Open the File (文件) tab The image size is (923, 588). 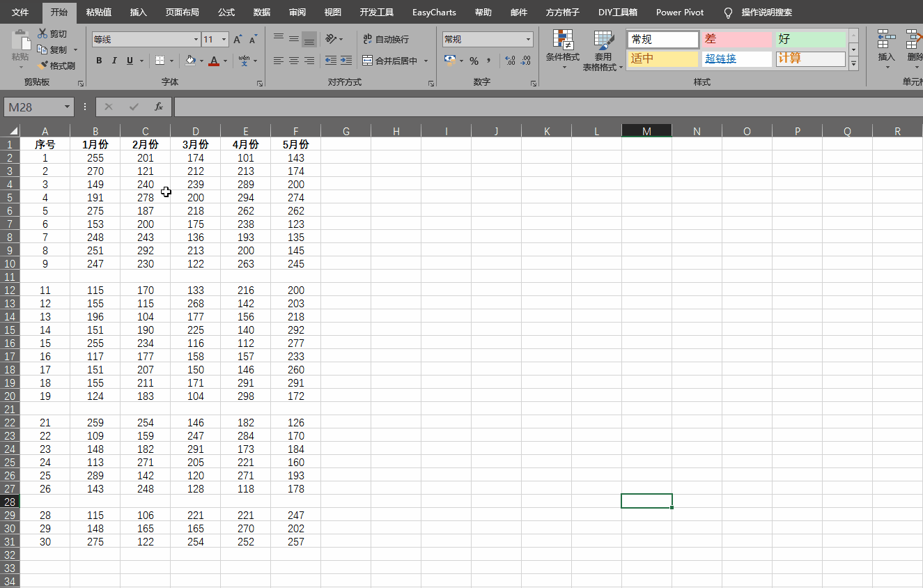point(20,13)
